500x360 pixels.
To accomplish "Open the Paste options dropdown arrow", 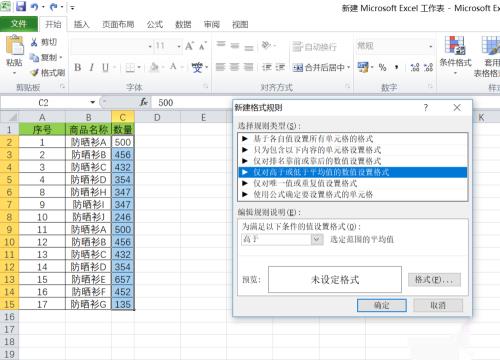I will coord(14,73).
